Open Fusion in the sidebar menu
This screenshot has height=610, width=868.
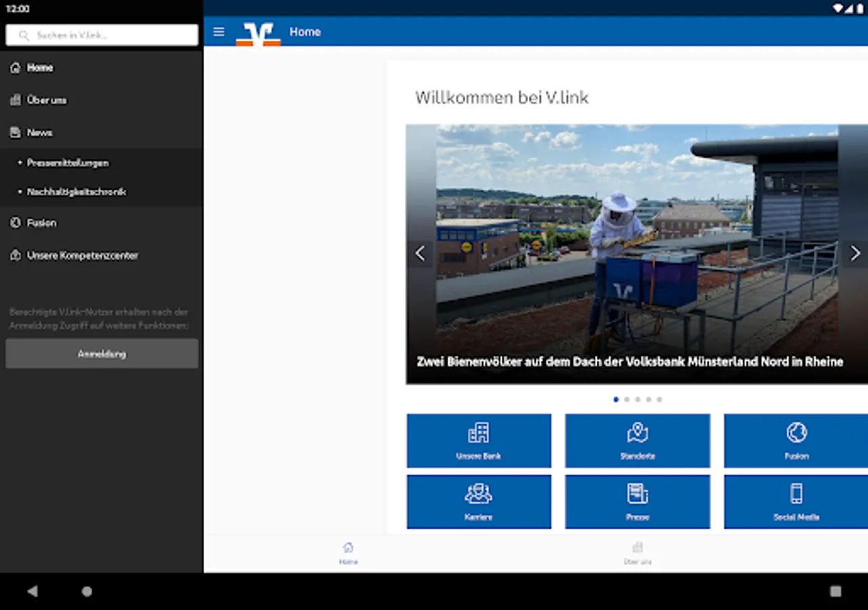click(x=102, y=222)
